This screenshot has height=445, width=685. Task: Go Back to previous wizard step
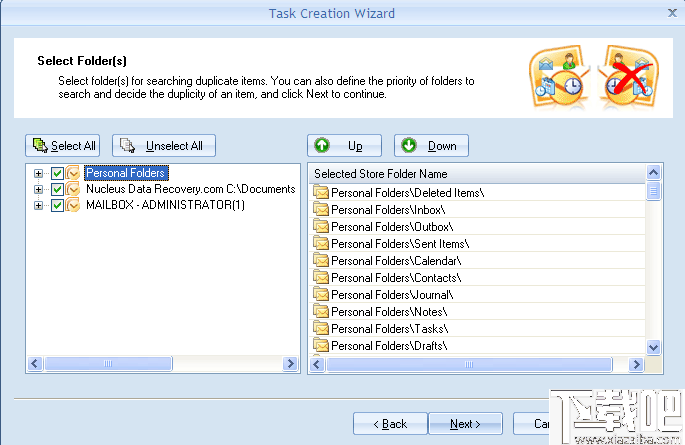[x=390, y=424]
